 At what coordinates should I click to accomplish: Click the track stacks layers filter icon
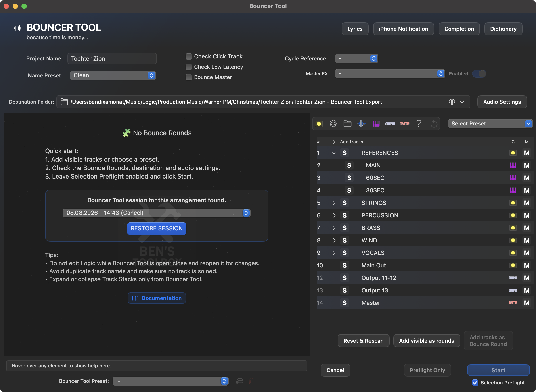(x=333, y=124)
